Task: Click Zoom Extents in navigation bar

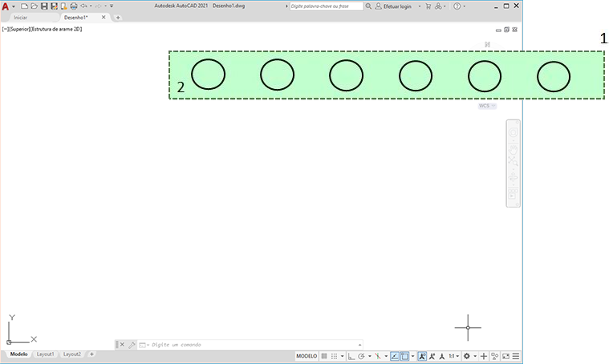Action: click(x=513, y=161)
